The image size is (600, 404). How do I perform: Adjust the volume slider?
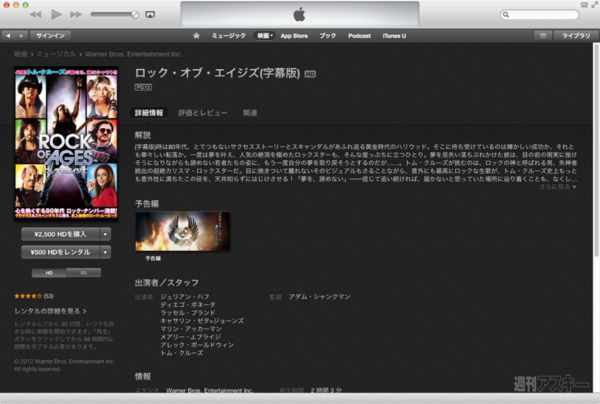(114, 15)
